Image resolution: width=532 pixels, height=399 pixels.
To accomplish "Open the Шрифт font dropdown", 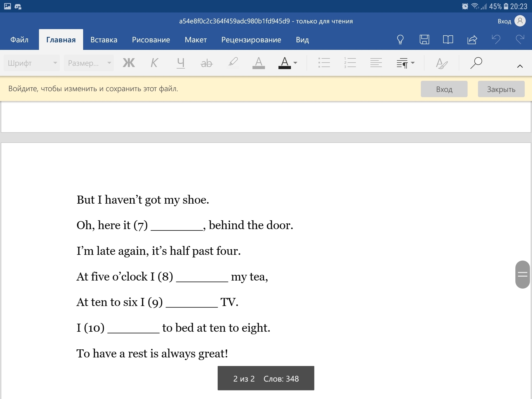I will click(x=32, y=63).
